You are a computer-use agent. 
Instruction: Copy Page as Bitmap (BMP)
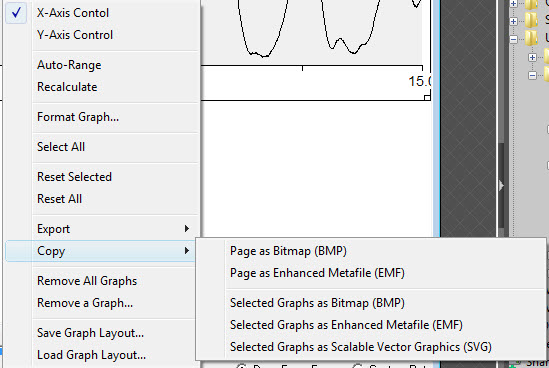click(x=371, y=251)
